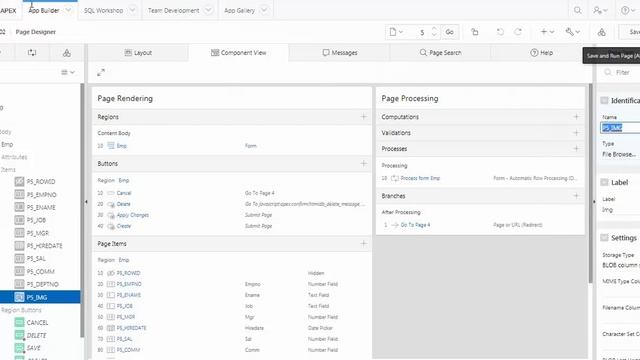Click the Go button

coord(449,32)
